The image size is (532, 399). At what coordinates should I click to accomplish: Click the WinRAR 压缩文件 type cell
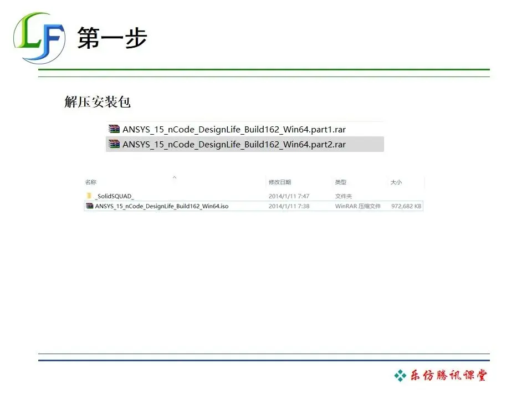[358, 206]
